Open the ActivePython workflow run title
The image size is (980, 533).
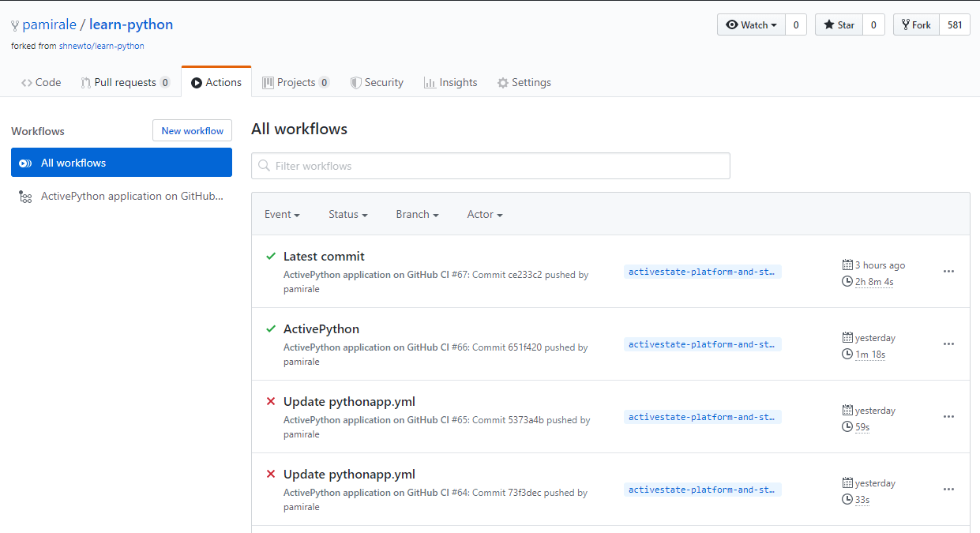point(321,328)
